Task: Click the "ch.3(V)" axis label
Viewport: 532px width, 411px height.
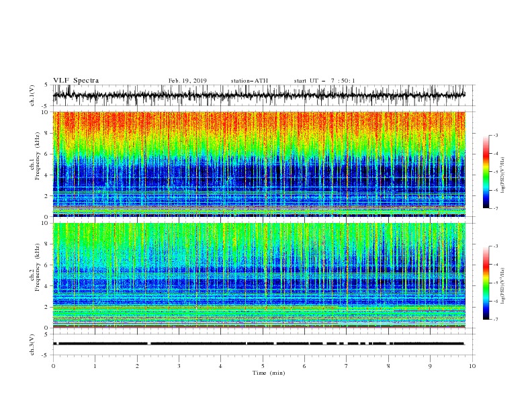Action: point(32,345)
